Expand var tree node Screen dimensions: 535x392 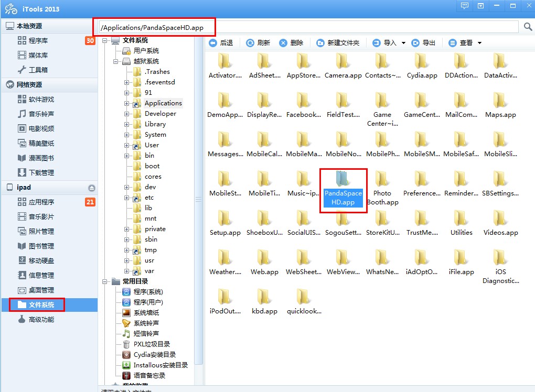126,271
